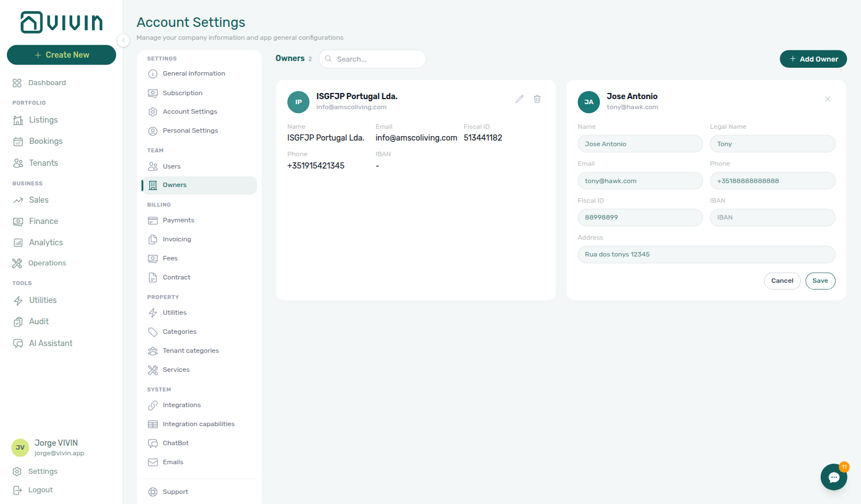Select the Owners menu item
Viewport: 861px width, 504px height.
[x=200, y=185]
